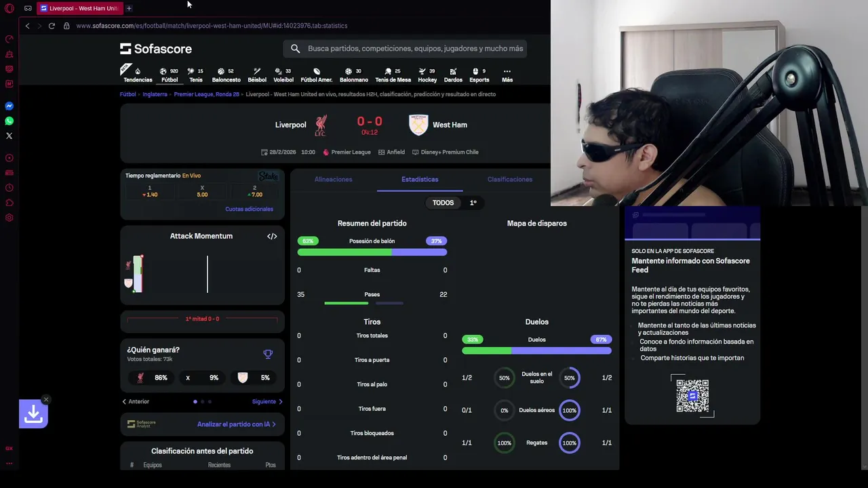
Task: Click the West Ham crest in the header
Action: pyautogui.click(x=418, y=125)
